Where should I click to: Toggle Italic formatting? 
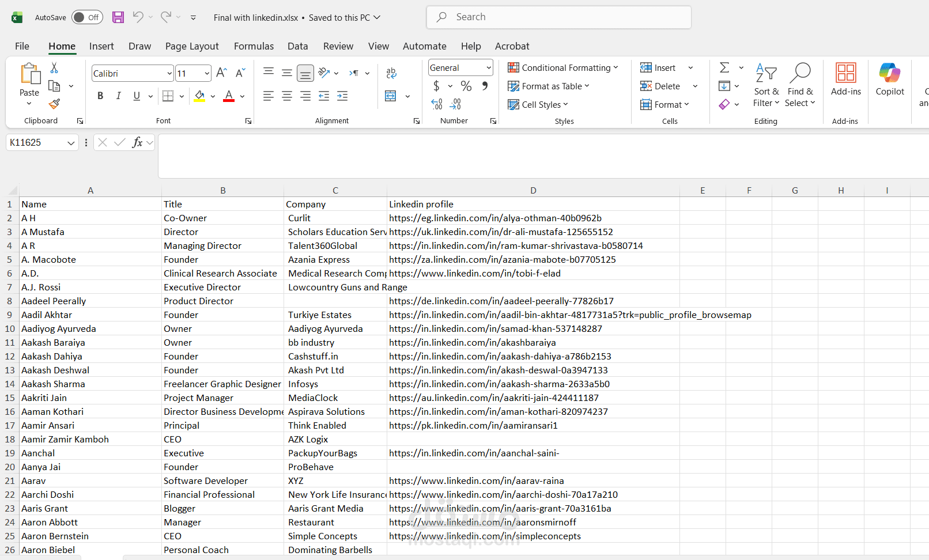[118, 96]
